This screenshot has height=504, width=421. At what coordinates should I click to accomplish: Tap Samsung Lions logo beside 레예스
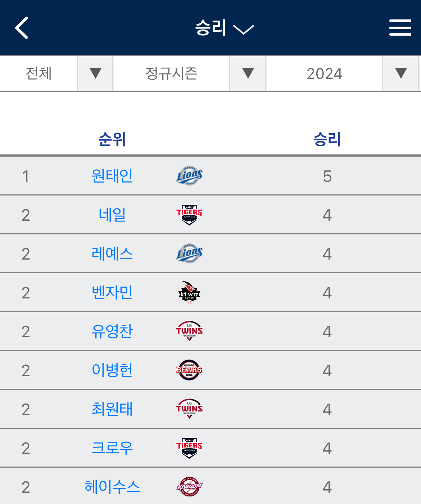pyautogui.click(x=189, y=253)
